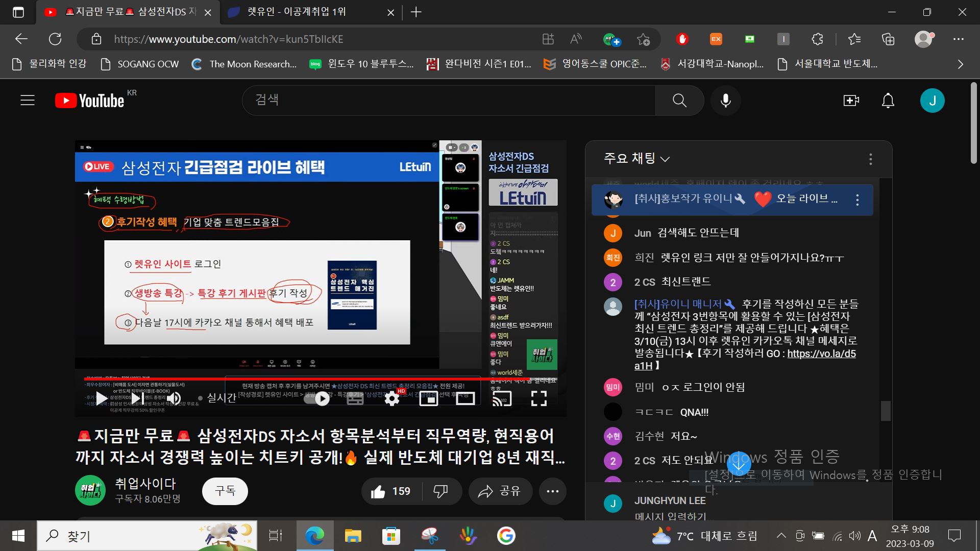
Task: Click the 구독 subscribe button
Action: pos(225,491)
